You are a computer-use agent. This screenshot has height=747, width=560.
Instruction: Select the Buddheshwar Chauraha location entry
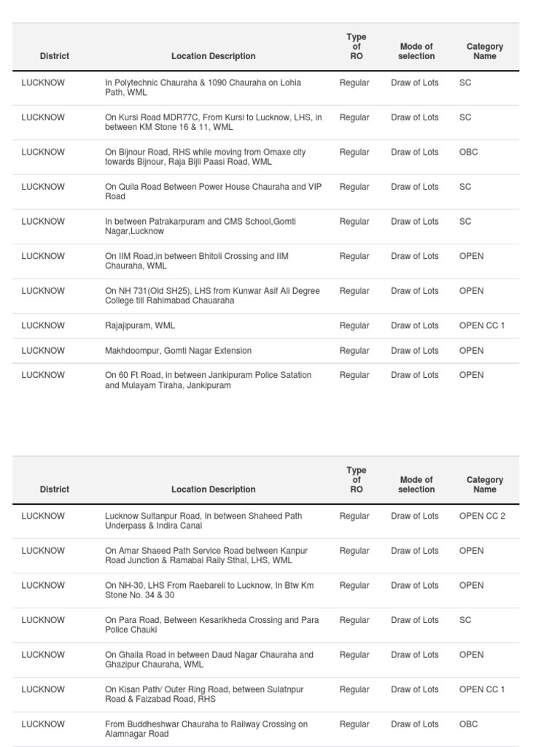206,729
